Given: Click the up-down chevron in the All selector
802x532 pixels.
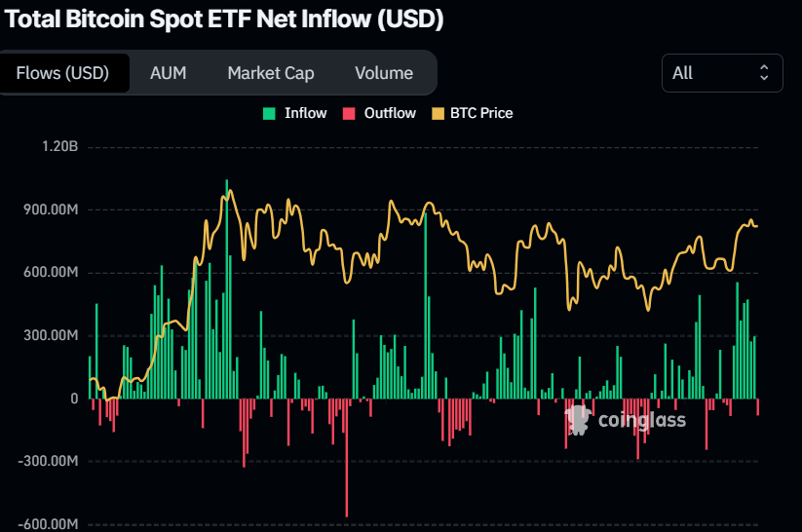Looking at the screenshot, I should point(764,73).
